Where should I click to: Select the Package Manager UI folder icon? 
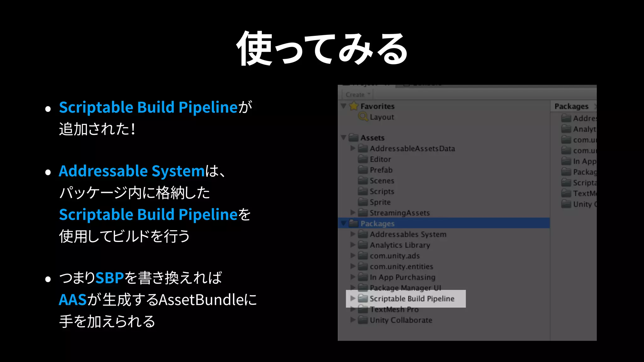coord(363,287)
